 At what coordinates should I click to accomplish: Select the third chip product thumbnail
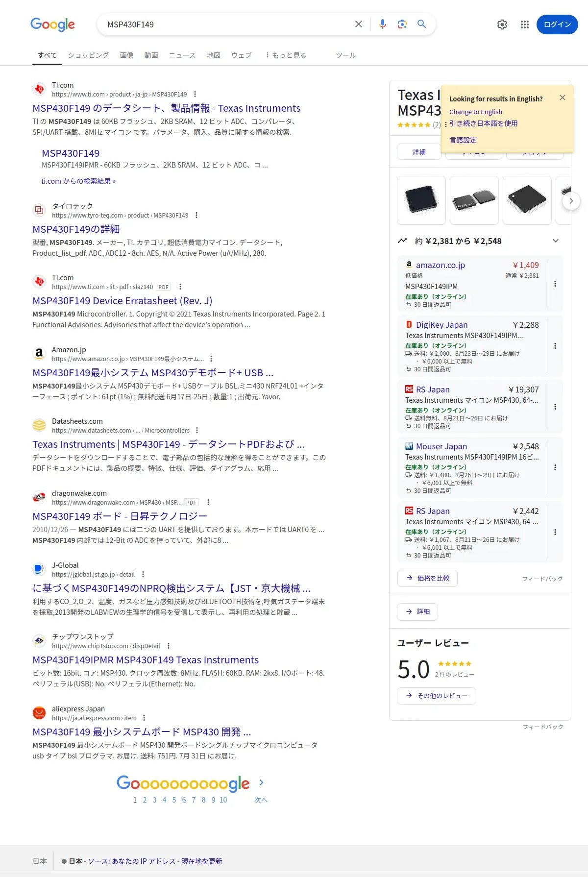tap(527, 200)
